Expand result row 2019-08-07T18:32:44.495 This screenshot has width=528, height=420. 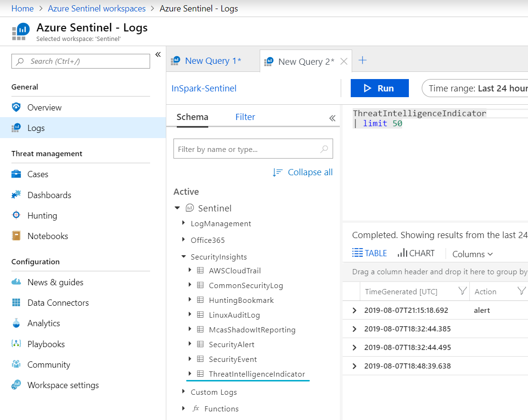tap(354, 347)
